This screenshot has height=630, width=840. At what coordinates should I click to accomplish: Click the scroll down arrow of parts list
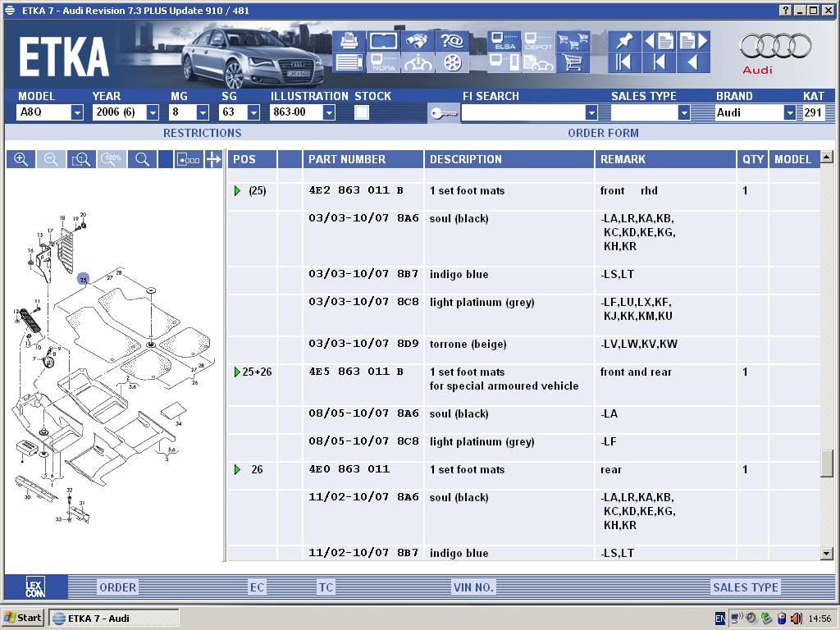[827, 554]
